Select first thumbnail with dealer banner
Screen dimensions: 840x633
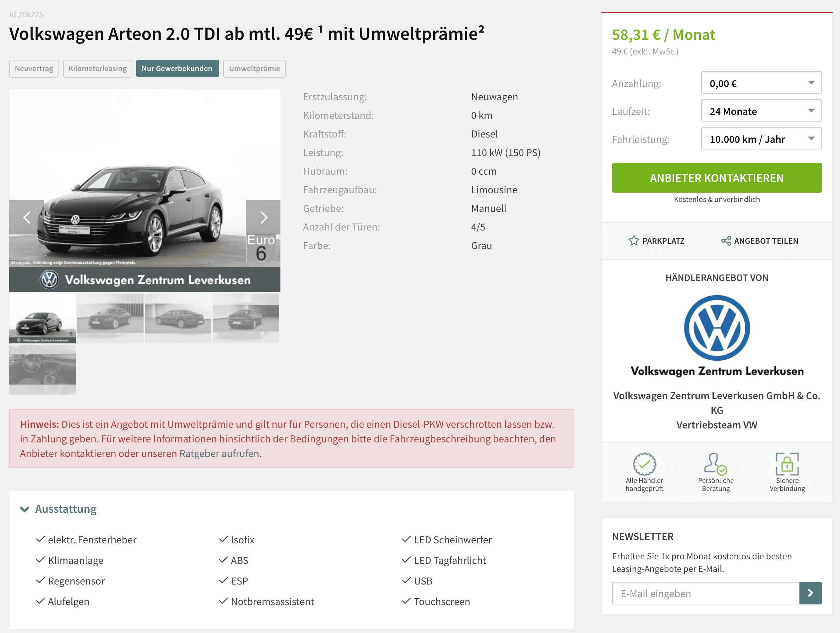tap(43, 318)
